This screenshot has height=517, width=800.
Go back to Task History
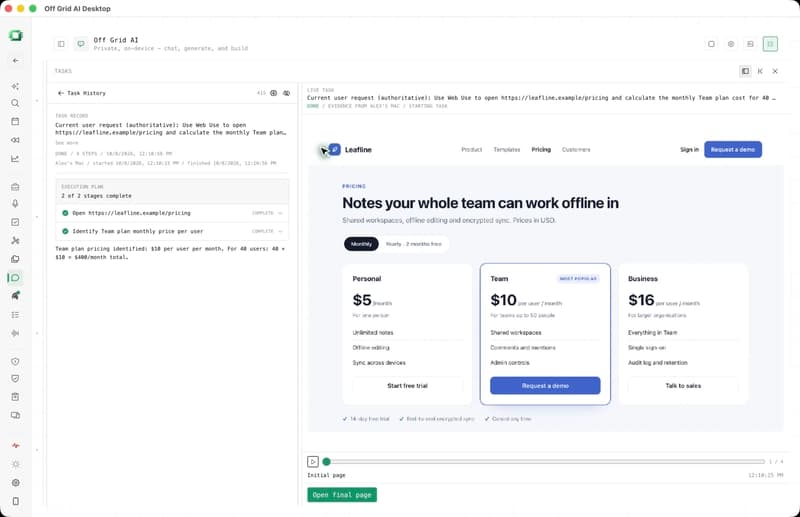click(82, 93)
